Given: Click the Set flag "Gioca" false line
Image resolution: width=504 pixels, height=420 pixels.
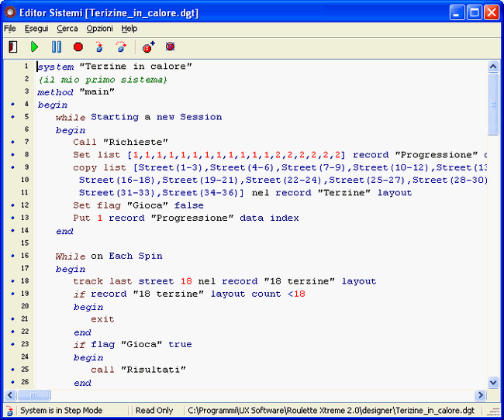Looking at the screenshot, I should [138, 205].
